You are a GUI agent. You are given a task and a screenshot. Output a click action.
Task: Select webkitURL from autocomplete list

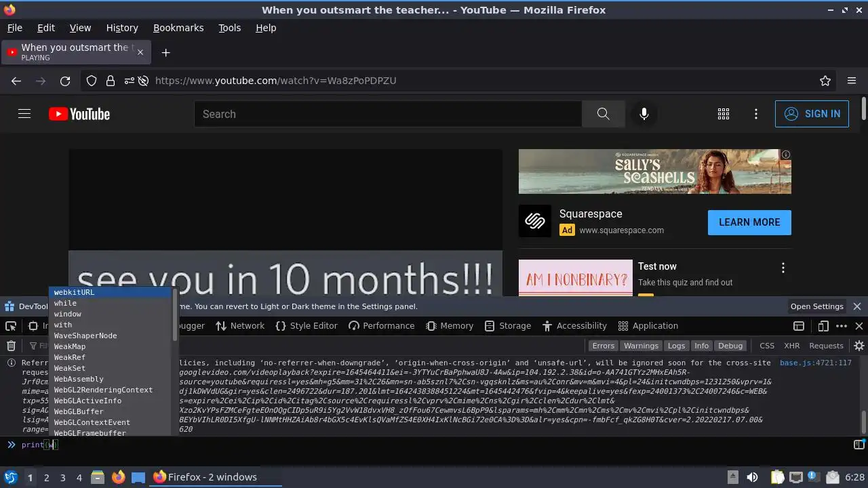[111, 292]
